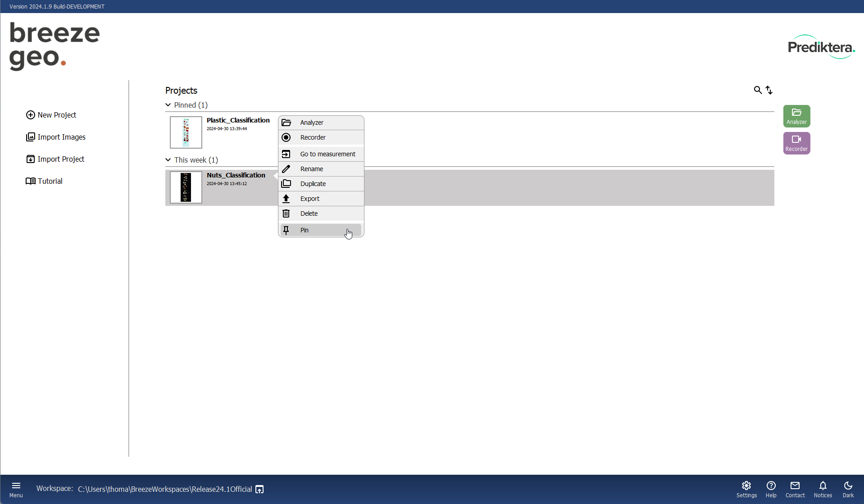Open the green Analyzer button
The width and height of the screenshot is (864, 504).
click(796, 116)
